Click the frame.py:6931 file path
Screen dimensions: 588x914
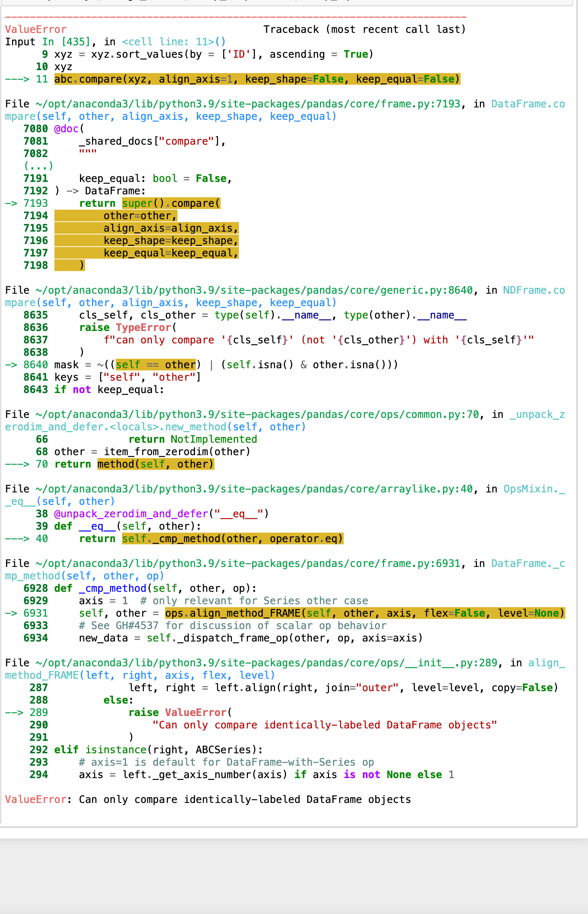248,563
